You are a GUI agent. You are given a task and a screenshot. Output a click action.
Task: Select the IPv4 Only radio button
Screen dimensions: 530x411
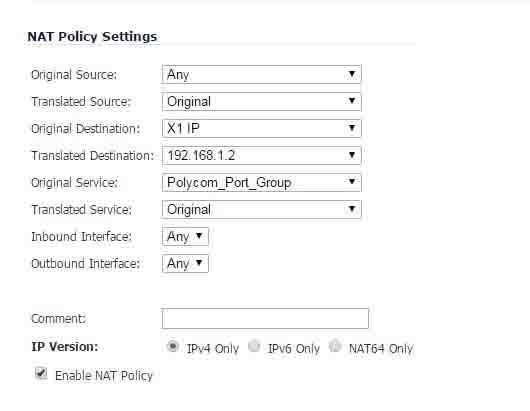click(x=173, y=346)
